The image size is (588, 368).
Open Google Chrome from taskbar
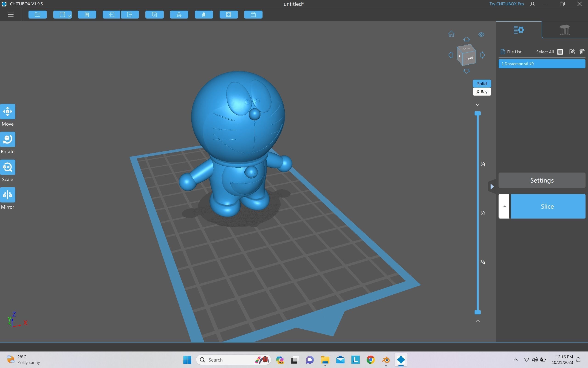coord(370,360)
